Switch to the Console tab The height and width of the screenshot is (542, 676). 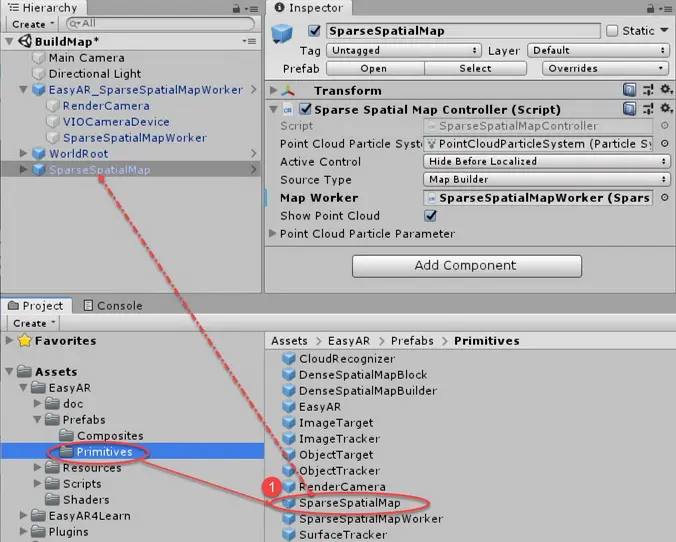coord(113,305)
